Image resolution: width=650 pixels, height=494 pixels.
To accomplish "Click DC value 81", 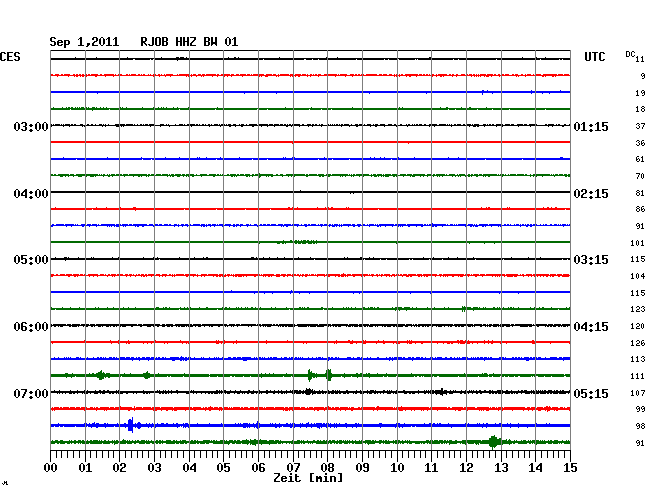I will point(640,193).
